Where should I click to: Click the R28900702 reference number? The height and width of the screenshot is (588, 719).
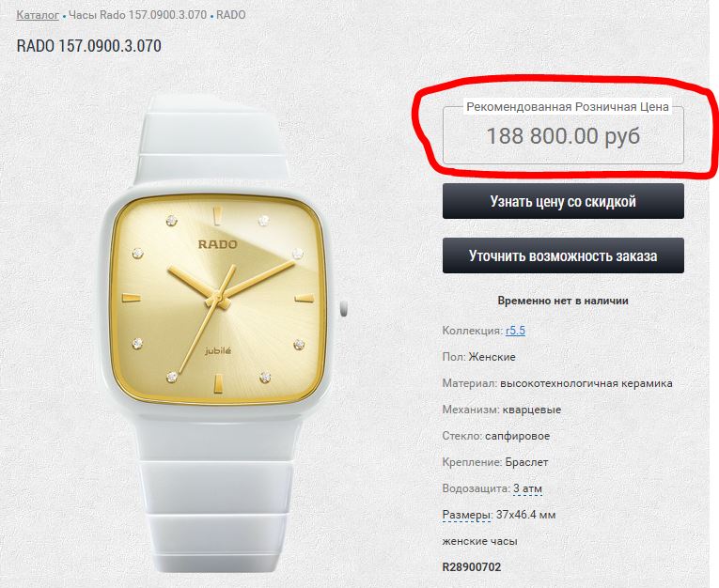click(472, 567)
